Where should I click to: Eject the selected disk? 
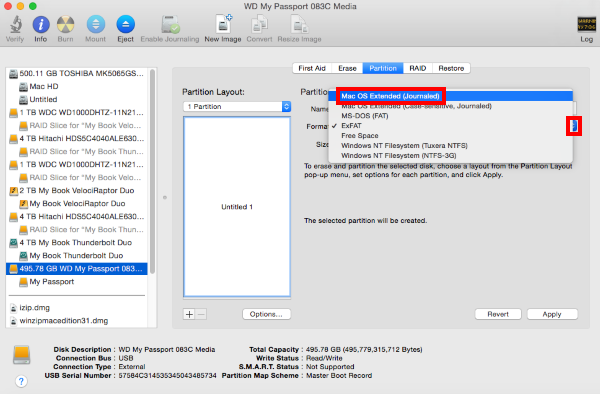click(x=126, y=24)
